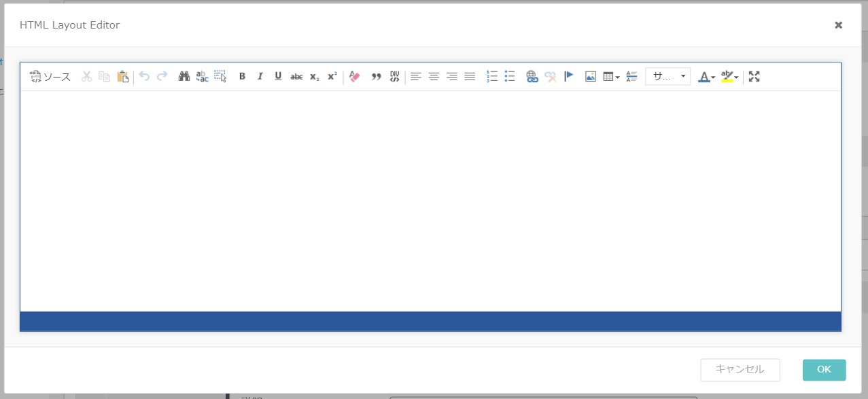The image size is (868, 399).
Task: Toggle bold formatting
Action: [242, 77]
